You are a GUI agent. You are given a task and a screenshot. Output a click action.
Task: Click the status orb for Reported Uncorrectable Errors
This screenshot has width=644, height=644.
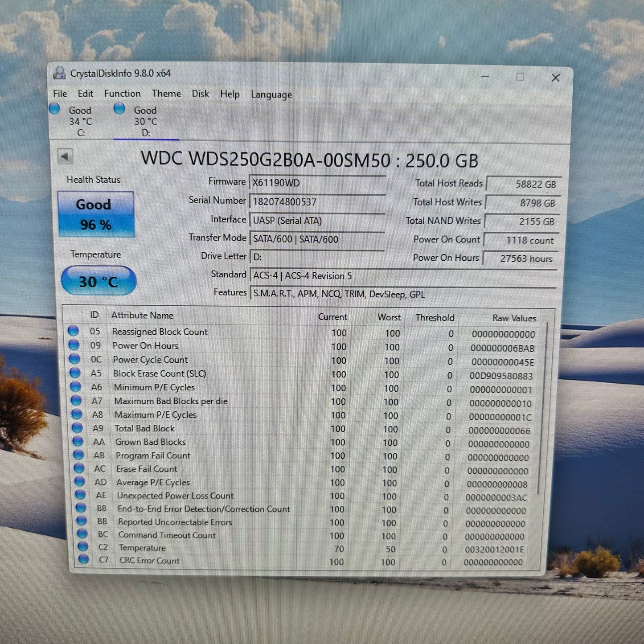click(x=82, y=520)
